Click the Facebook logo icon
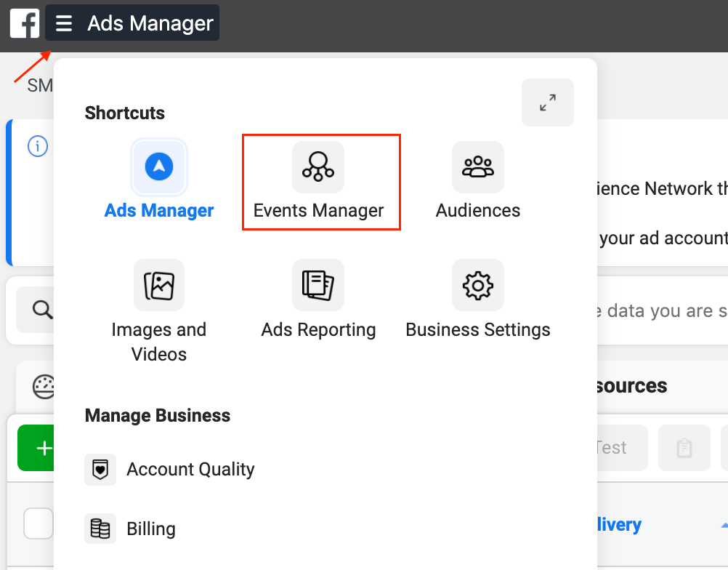 25,24
